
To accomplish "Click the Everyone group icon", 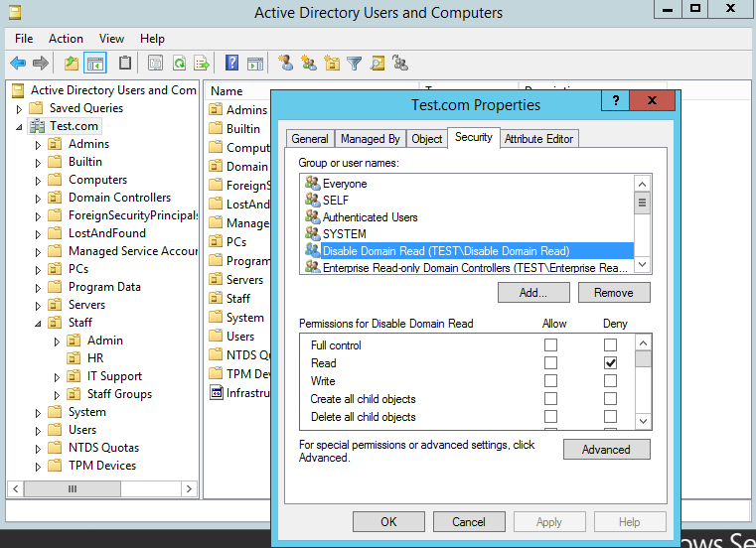I will pyautogui.click(x=312, y=183).
